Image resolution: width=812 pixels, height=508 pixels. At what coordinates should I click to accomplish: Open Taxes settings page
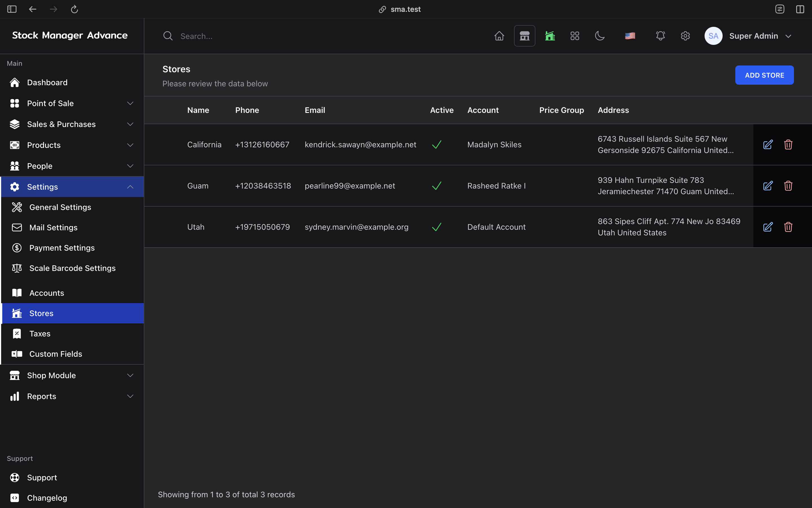72,334
